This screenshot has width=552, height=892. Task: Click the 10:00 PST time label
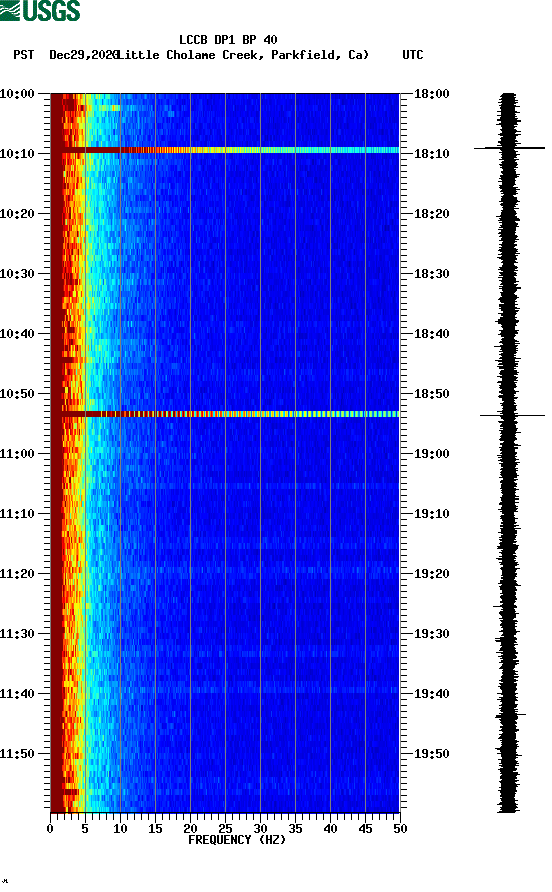[17, 93]
